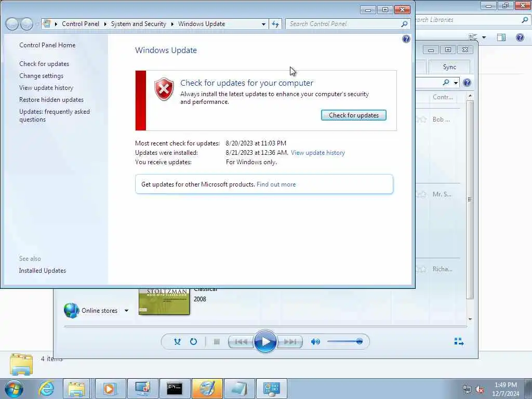Toggle the preview pane in Libraries window
Image resolution: width=532 pixels, height=399 pixels.
coord(501,37)
